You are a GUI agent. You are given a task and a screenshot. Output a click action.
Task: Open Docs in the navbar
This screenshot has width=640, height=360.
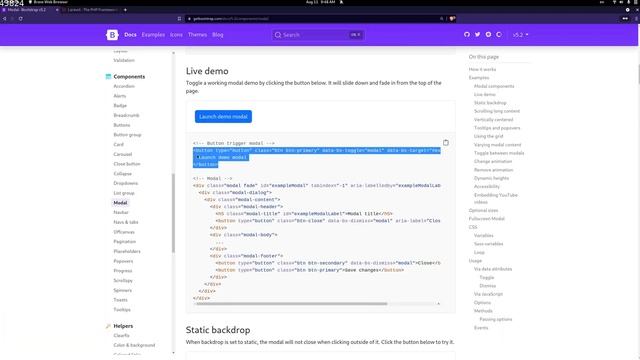click(x=130, y=35)
